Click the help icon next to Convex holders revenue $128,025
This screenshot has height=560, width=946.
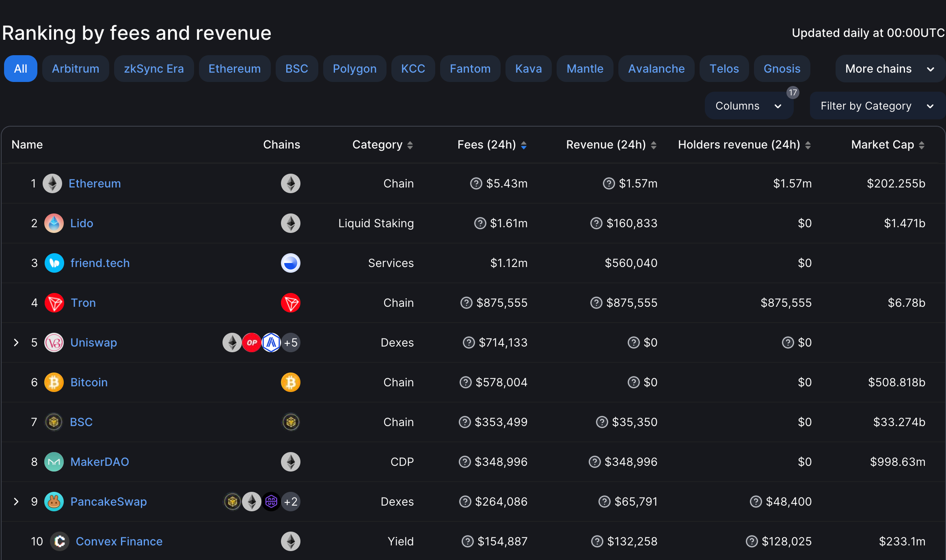point(752,541)
